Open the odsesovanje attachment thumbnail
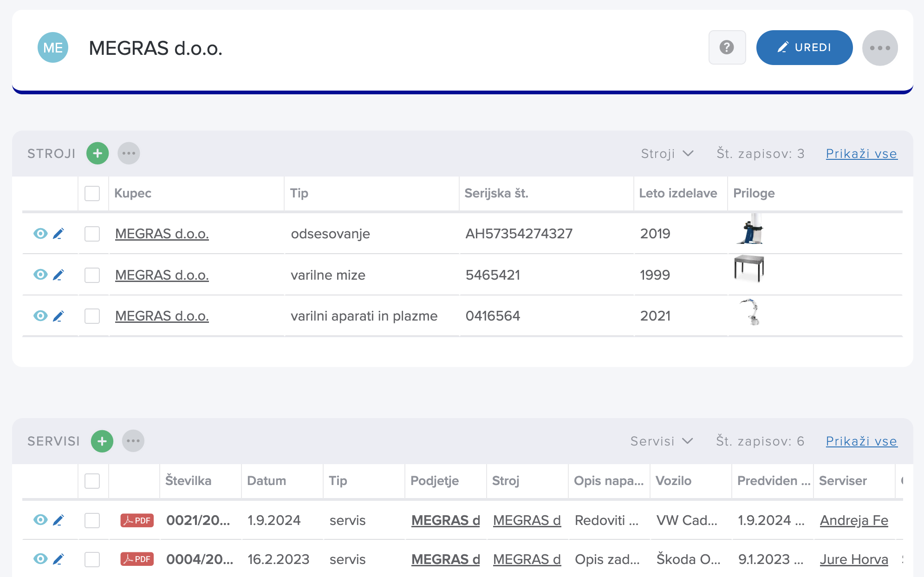The width and height of the screenshot is (924, 577). (x=750, y=229)
